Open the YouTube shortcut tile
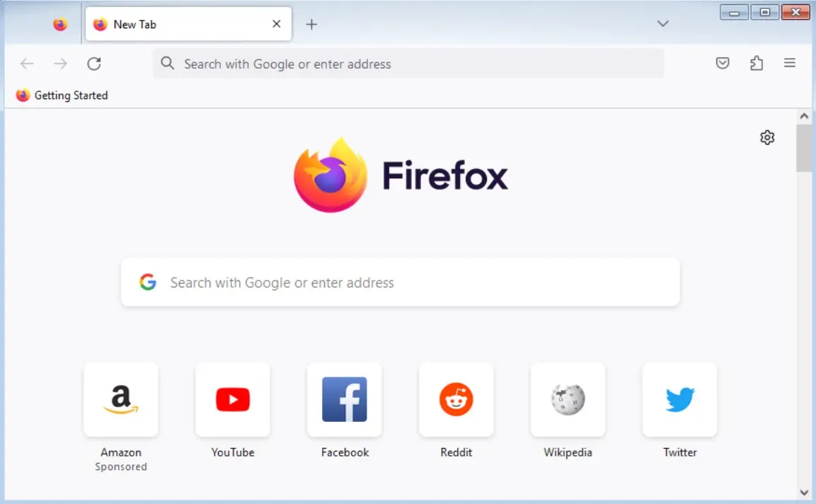This screenshot has width=816, height=504. (233, 400)
